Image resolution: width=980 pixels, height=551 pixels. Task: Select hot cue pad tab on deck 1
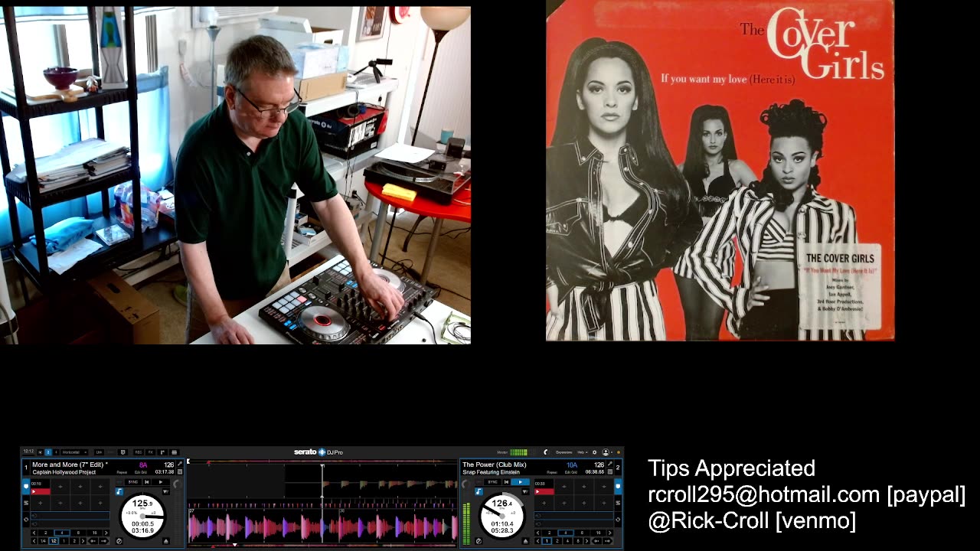coord(26,487)
